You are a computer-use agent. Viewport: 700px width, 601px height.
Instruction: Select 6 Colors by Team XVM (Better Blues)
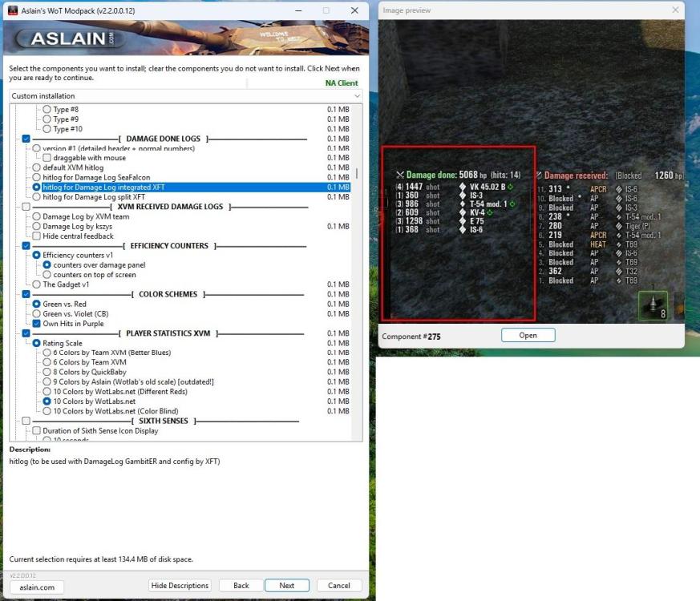47,353
